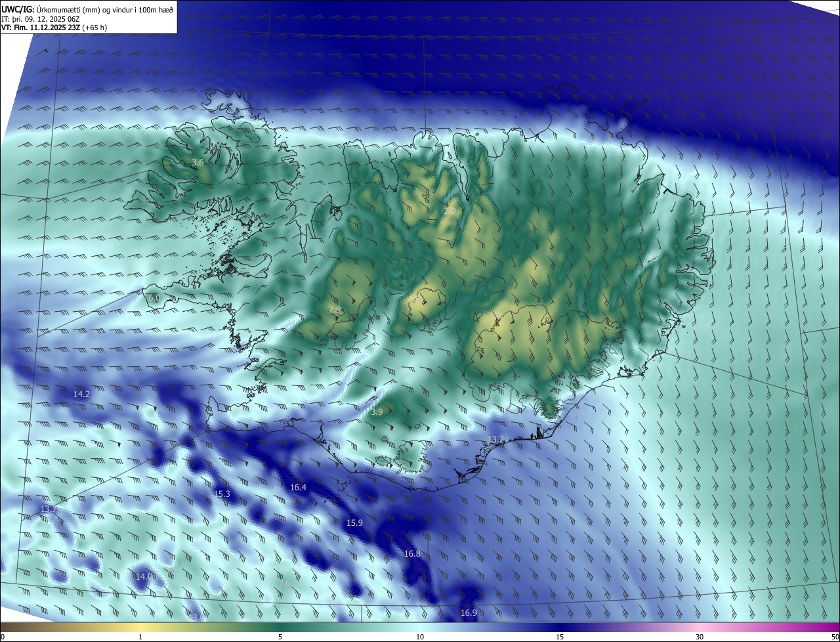
Task: Click the 13.2 value label
Action: (496, 439)
